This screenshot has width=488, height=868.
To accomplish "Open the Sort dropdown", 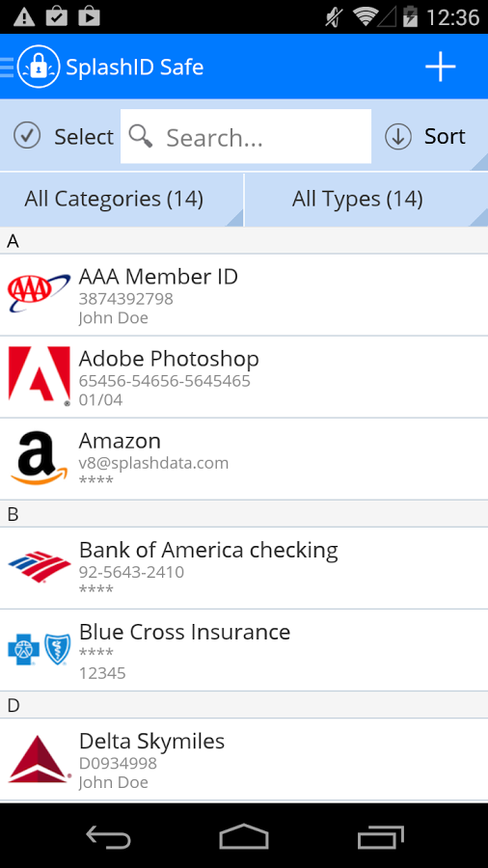I will click(x=425, y=136).
